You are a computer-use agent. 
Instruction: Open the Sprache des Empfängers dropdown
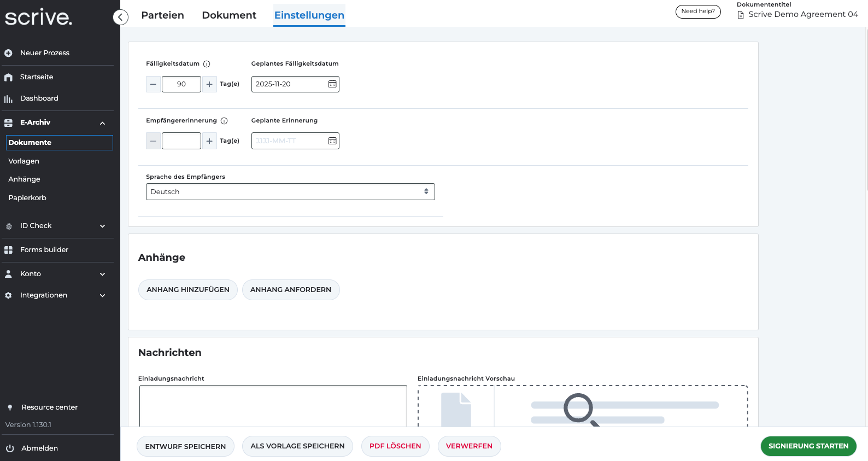click(290, 192)
